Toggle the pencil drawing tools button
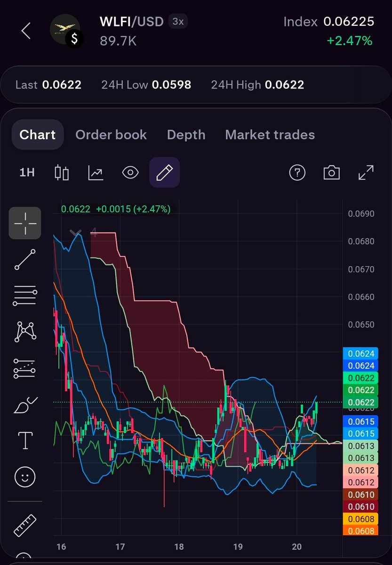This screenshot has height=565, width=392. [164, 173]
